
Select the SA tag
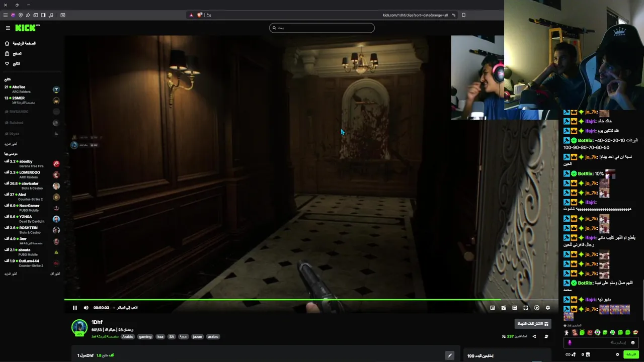coord(172,337)
